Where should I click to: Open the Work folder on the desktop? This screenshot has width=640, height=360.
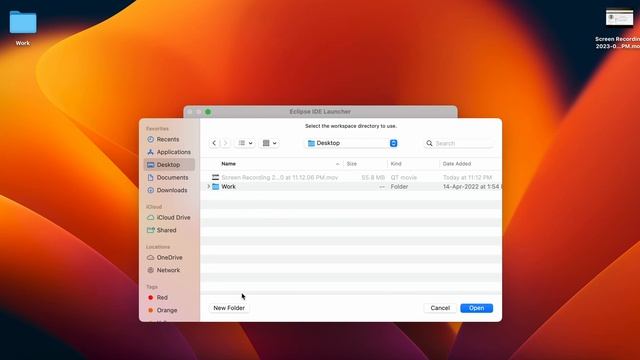pos(23,27)
